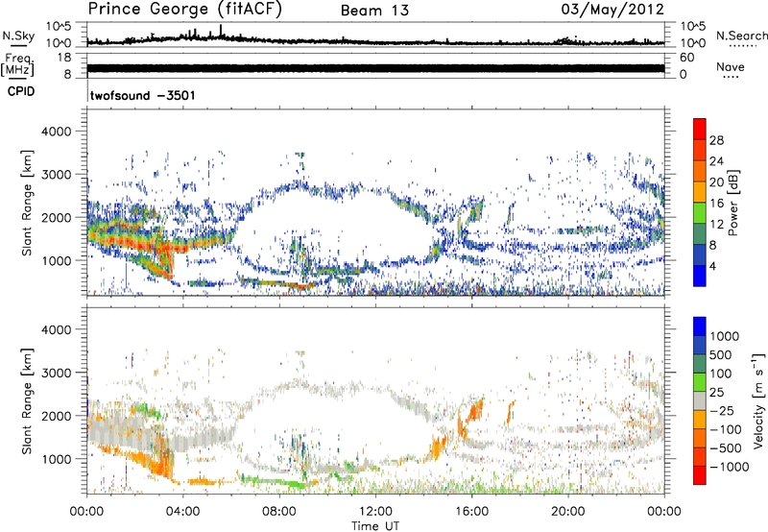The image size is (768, 532).
Task: Click the Nave legend label
Action: coord(731,66)
